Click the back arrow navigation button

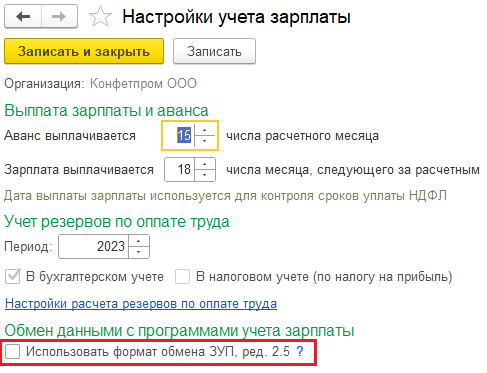tap(23, 16)
